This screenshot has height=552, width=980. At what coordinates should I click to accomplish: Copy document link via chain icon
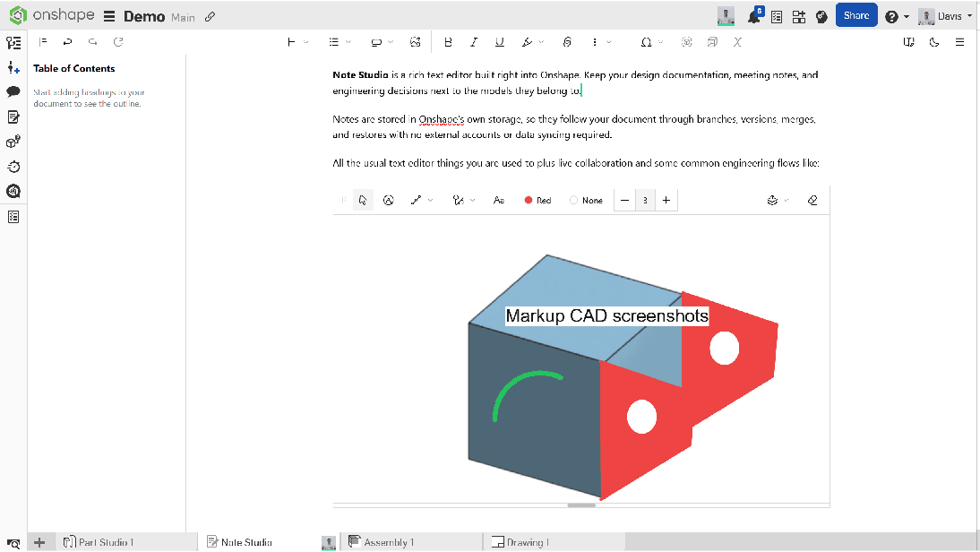click(x=210, y=17)
